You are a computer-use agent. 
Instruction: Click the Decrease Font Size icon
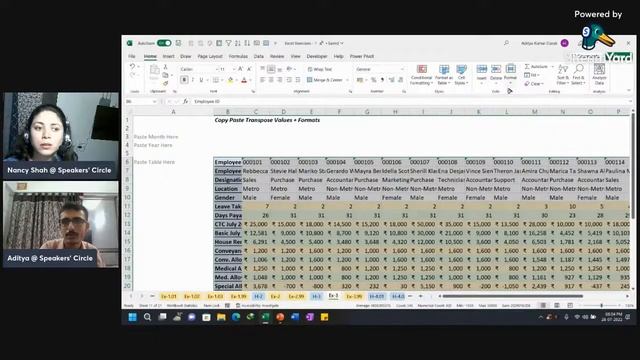[248, 69]
